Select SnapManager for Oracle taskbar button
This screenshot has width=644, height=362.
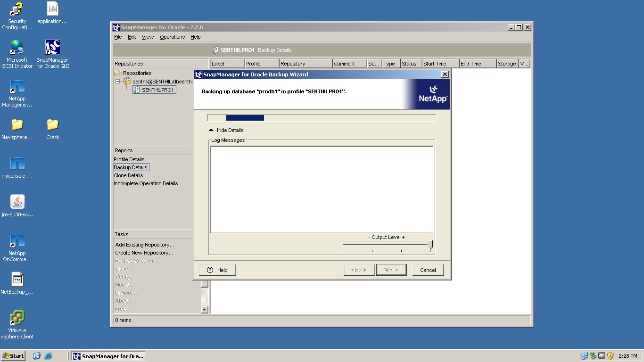pyautogui.click(x=108, y=356)
